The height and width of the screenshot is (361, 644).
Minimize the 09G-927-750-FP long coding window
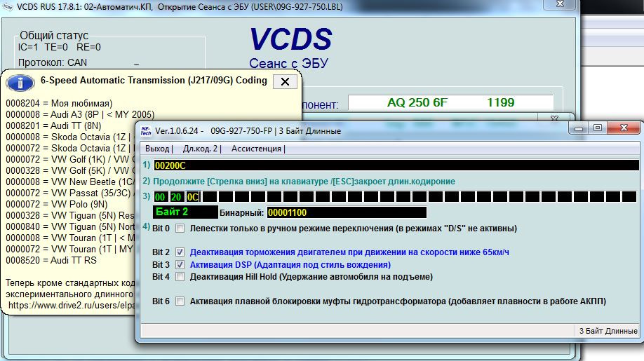click(x=579, y=128)
